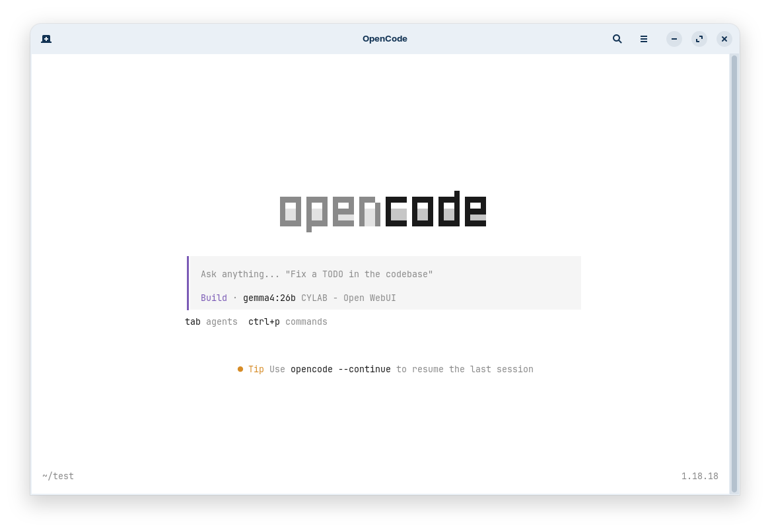The width and height of the screenshot is (770, 532).
Task: Click the gemma4:26b model name
Action: click(269, 298)
